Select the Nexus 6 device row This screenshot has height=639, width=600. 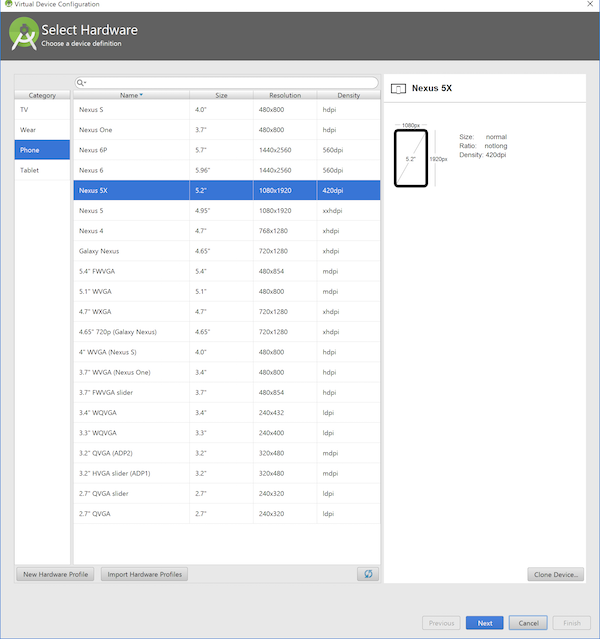227,170
